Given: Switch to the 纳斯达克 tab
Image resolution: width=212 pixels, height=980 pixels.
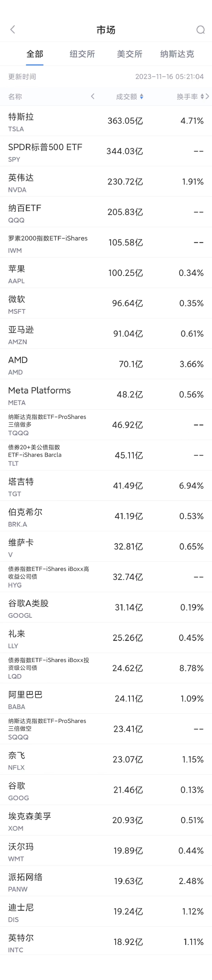Looking at the screenshot, I should click(x=177, y=54).
